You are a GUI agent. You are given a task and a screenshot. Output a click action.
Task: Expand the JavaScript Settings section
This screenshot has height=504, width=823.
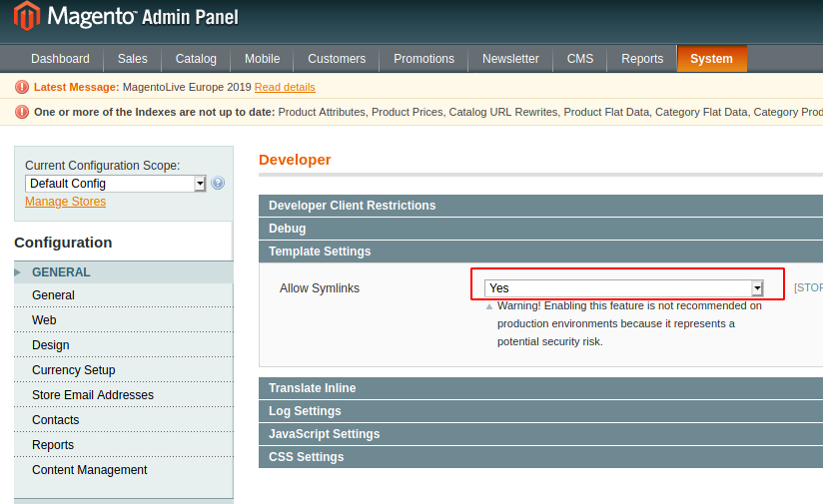tap(540, 434)
